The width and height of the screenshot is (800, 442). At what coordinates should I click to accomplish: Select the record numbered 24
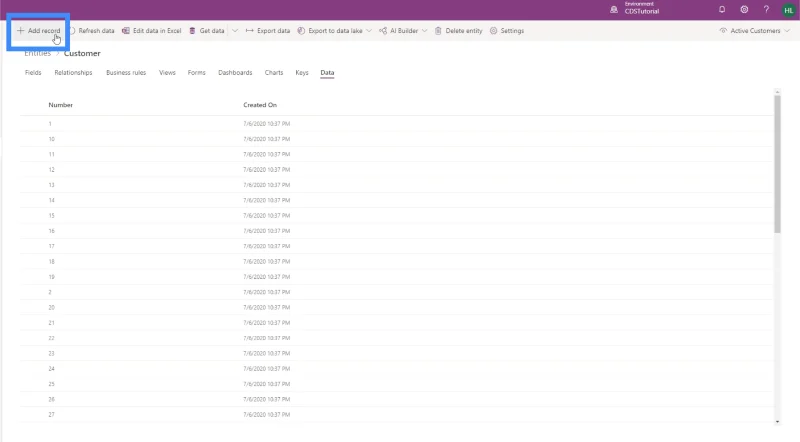(x=396, y=369)
